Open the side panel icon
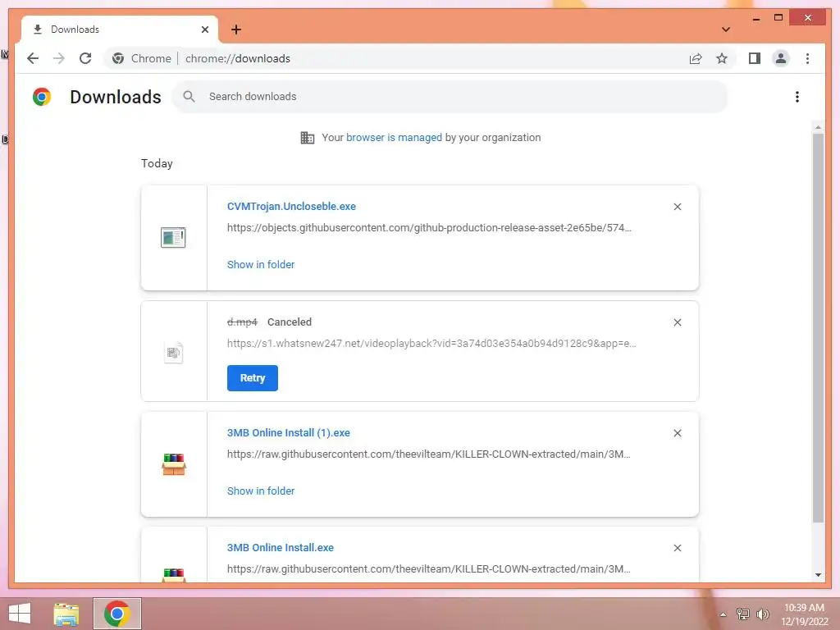This screenshot has width=840, height=630. [x=755, y=58]
